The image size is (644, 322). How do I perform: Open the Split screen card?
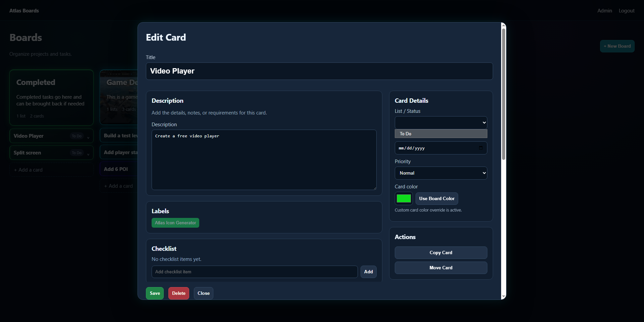click(x=51, y=153)
